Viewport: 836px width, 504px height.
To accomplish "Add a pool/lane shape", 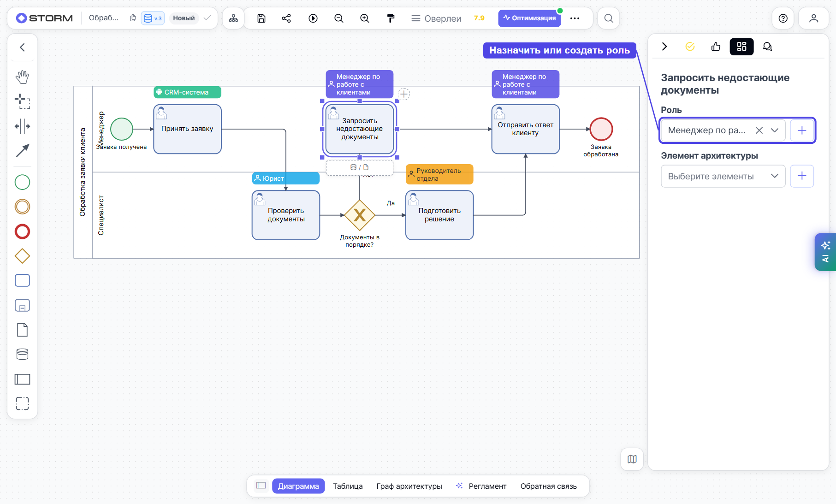I will click(x=22, y=379).
